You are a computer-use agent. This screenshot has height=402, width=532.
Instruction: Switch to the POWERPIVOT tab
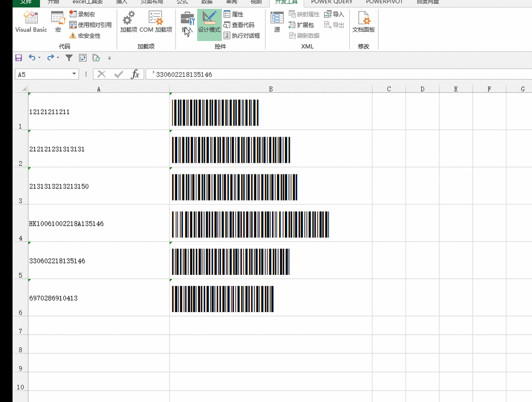384,2
